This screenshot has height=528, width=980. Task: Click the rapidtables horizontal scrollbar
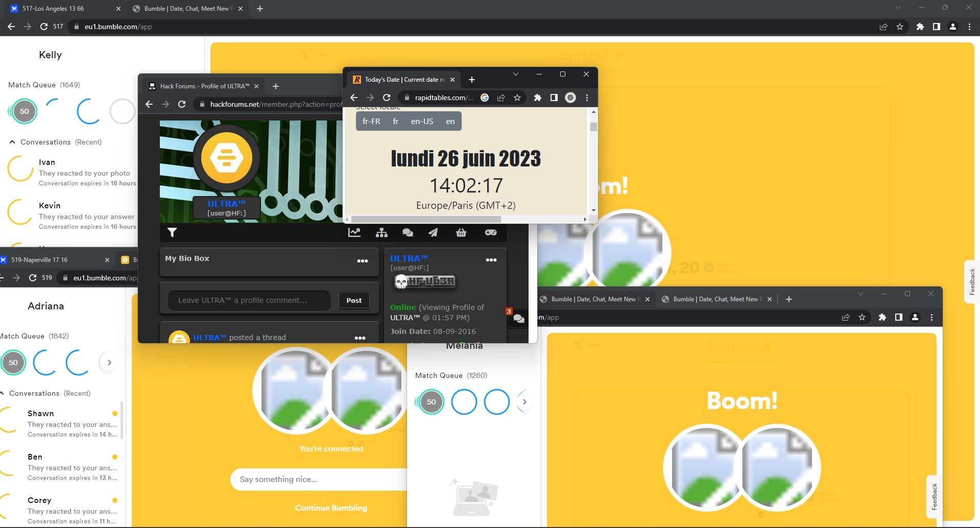pyautogui.click(x=426, y=219)
